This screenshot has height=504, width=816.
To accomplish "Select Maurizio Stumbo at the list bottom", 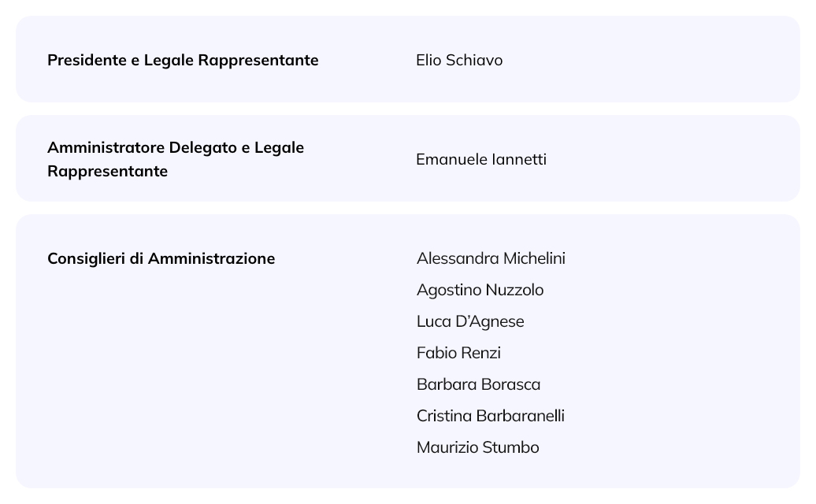I will (477, 448).
